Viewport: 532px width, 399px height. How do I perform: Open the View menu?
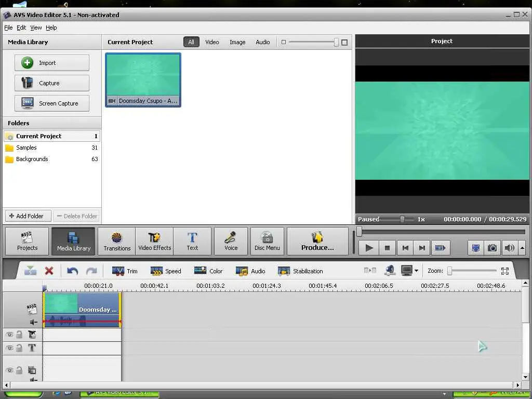(x=36, y=28)
